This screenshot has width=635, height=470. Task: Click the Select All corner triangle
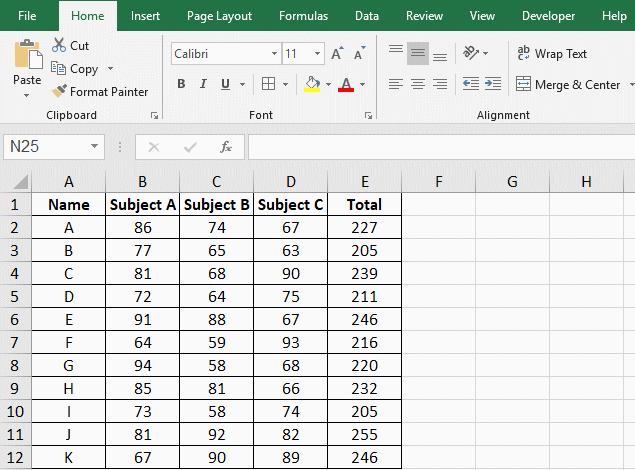click(20, 181)
